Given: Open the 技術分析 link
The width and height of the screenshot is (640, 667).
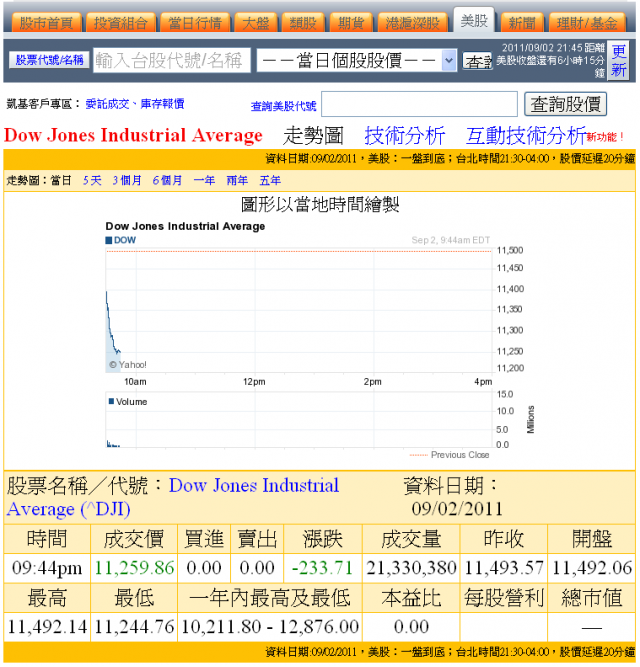Looking at the screenshot, I should pos(405,136).
